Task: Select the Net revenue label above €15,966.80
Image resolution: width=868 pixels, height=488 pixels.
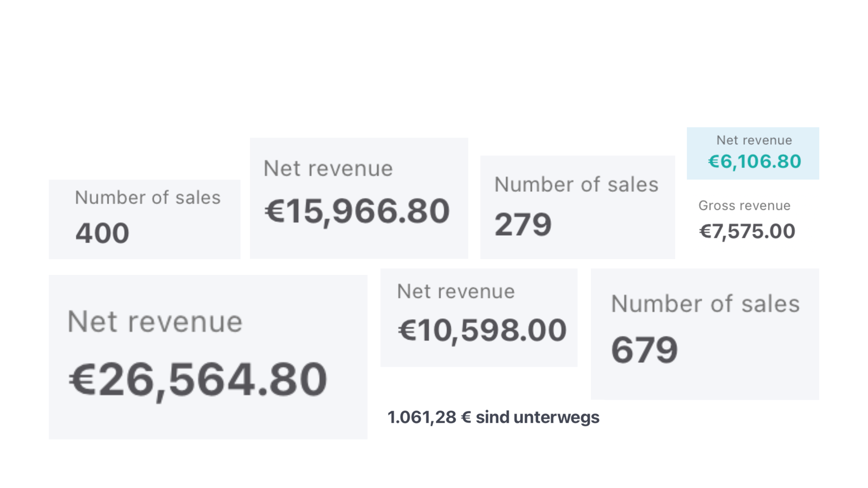Action: [328, 169]
